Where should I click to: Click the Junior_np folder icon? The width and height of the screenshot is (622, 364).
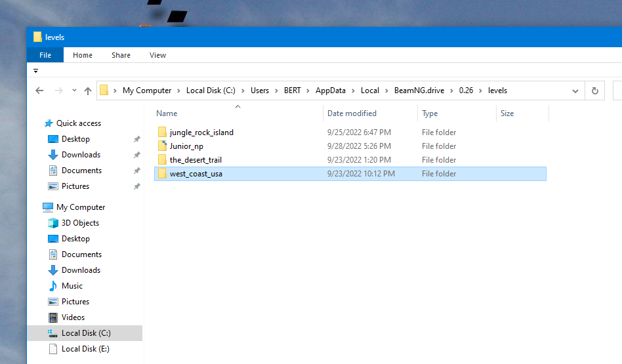pyautogui.click(x=162, y=146)
